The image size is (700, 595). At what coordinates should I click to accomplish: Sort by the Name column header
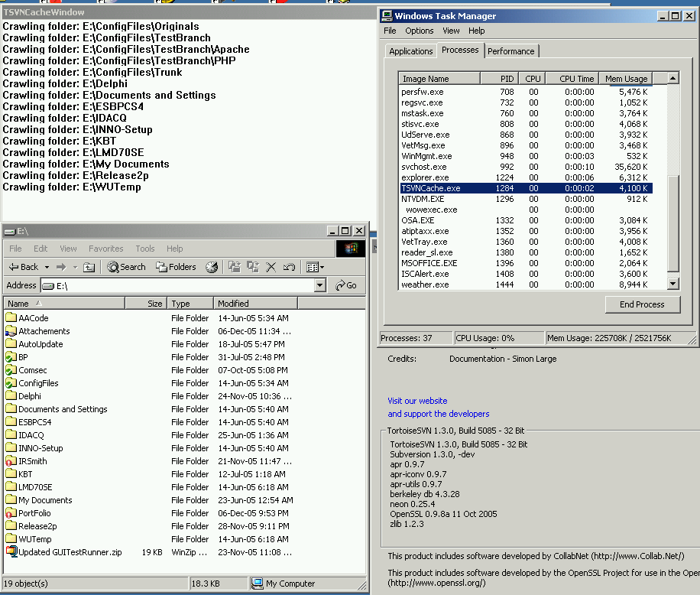(64, 304)
